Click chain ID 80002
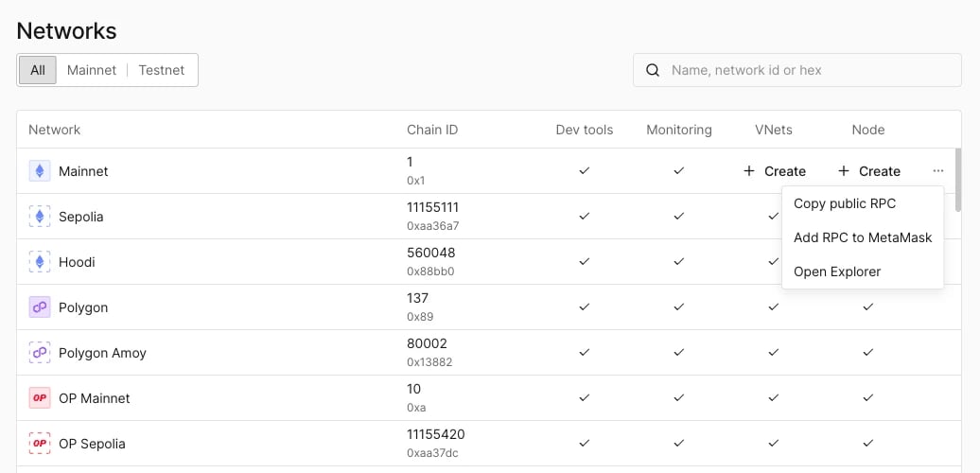 point(427,343)
